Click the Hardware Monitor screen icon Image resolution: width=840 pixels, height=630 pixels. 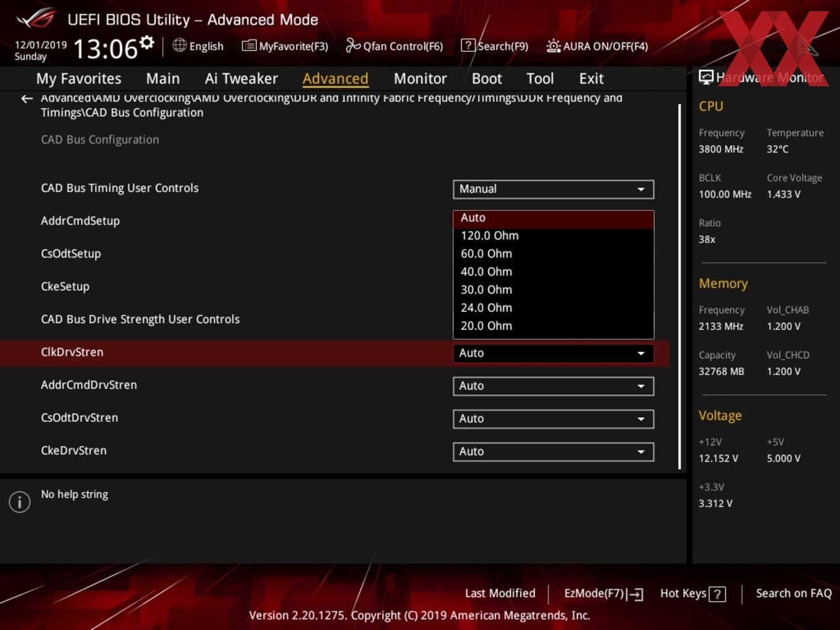point(706,77)
